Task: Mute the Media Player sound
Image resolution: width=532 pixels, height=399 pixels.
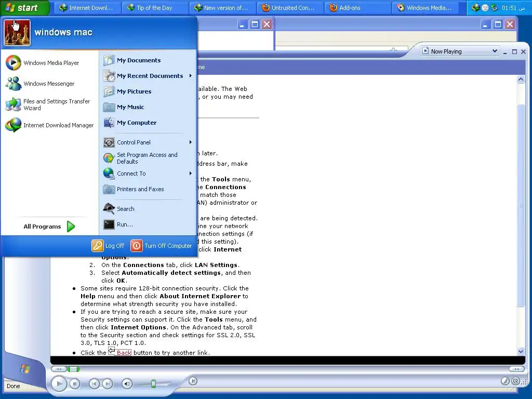Action: 127,384
